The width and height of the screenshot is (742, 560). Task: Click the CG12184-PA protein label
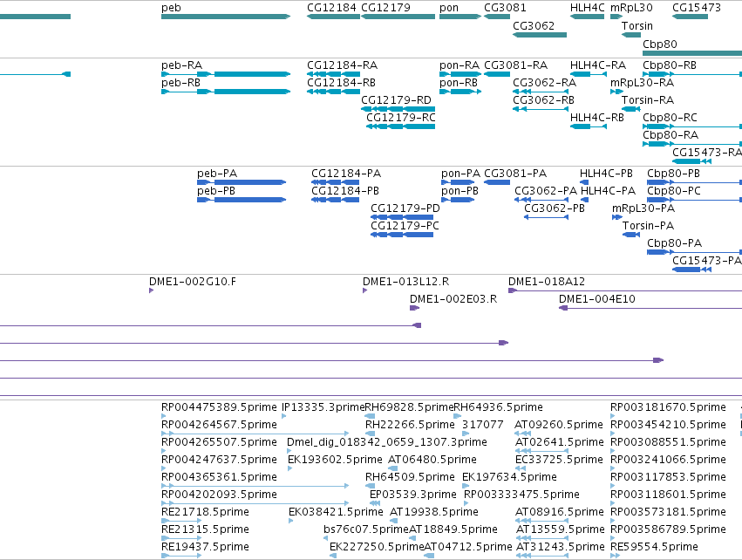[346, 174]
